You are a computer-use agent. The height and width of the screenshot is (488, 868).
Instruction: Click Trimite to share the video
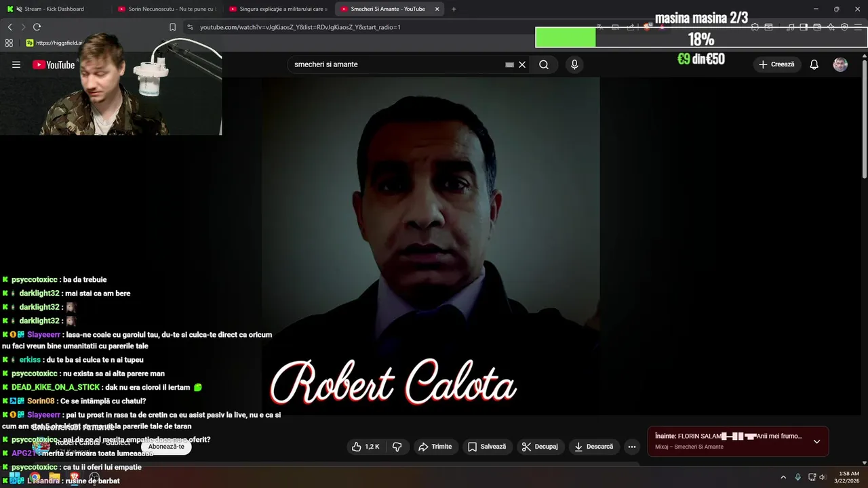coord(435,447)
